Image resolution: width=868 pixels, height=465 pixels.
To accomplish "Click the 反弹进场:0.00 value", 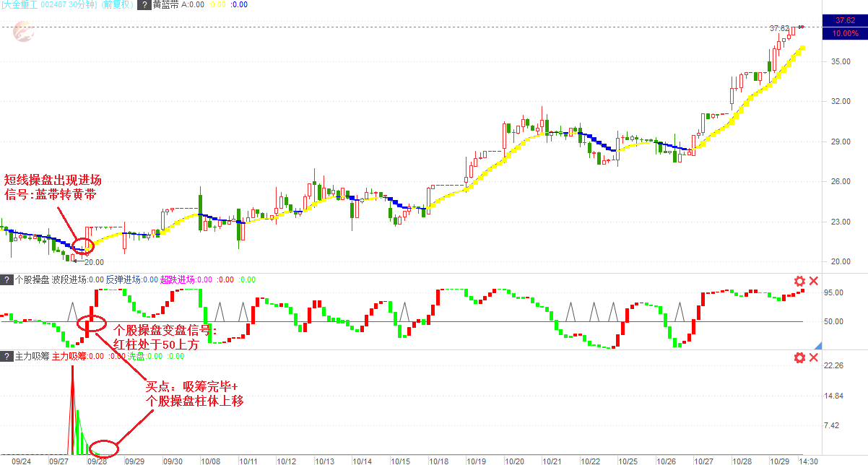I will pyautogui.click(x=132, y=279).
